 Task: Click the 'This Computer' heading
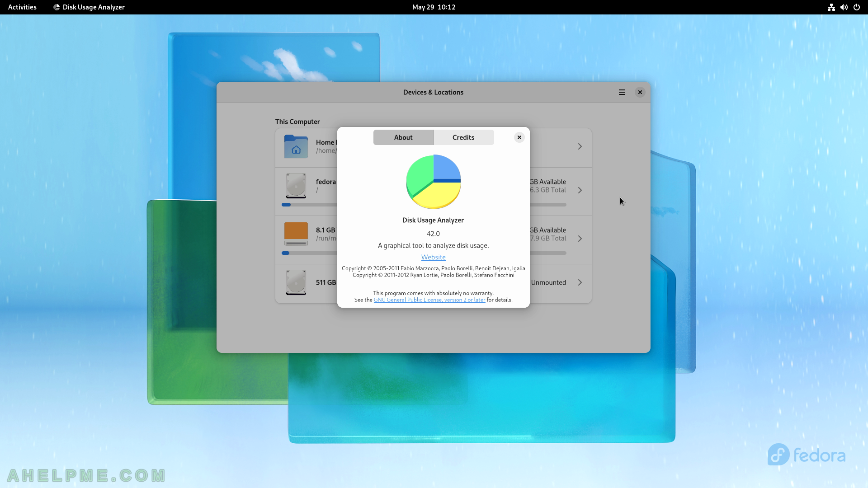(x=297, y=122)
